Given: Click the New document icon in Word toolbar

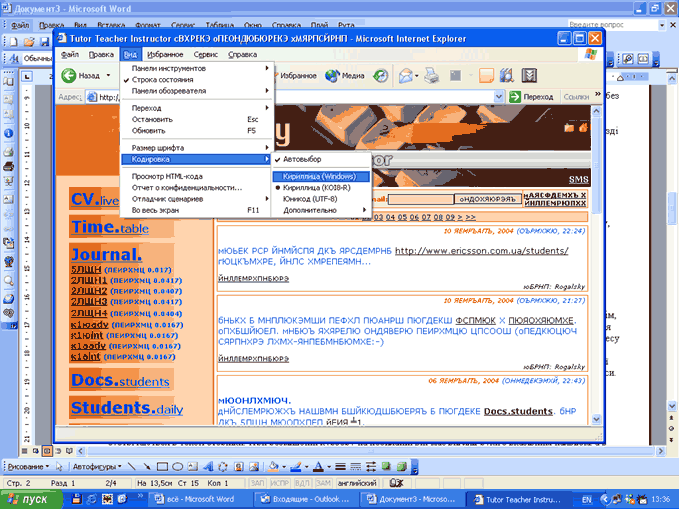Looking at the screenshot, I should click(14, 42).
